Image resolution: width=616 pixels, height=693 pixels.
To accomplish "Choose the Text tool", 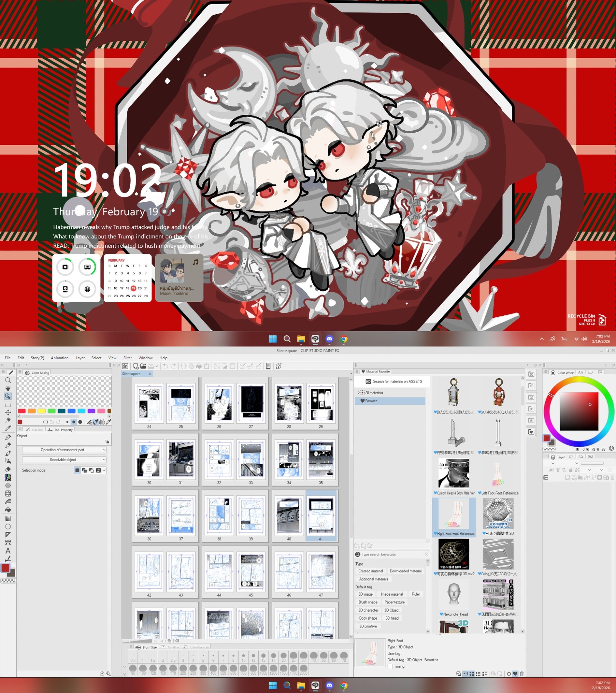I will tap(8, 551).
